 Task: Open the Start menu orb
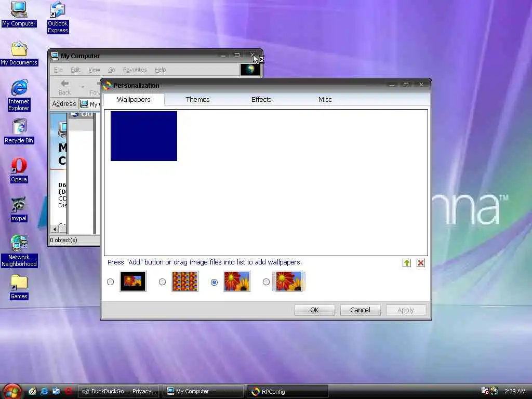pyautogui.click(x=12, y=391)
